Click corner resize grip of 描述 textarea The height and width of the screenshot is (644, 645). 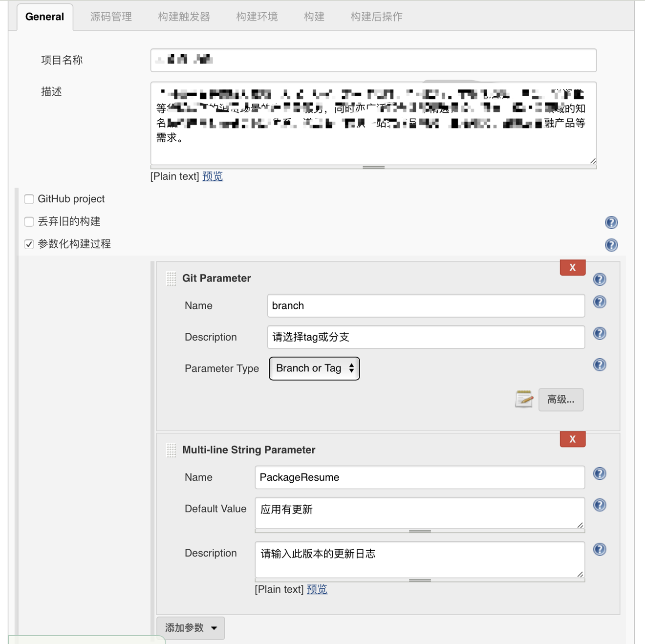(593, 161)
